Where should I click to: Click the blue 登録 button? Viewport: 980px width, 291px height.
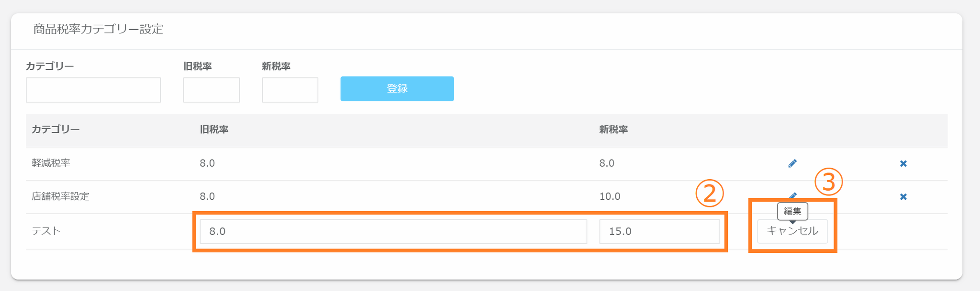click(x=397, y=89)
